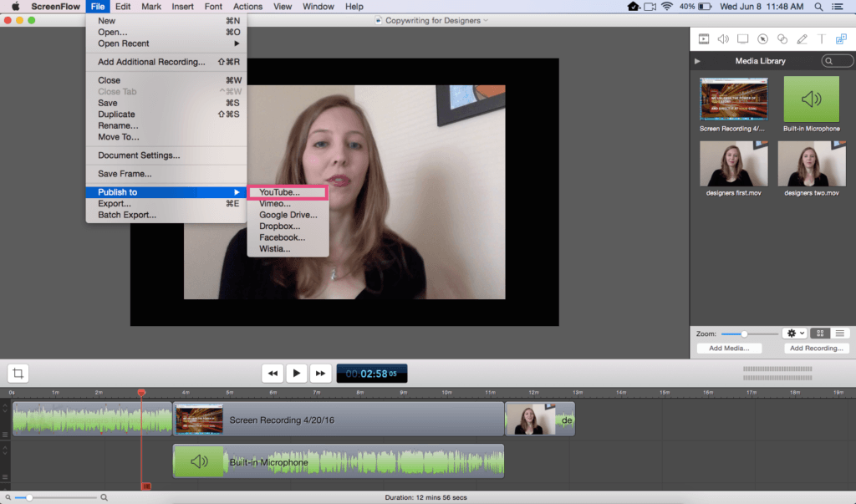Select the Screen Recording 4/20/16 timeline clip
Screen dimensions: 856x504
point(339,420)
